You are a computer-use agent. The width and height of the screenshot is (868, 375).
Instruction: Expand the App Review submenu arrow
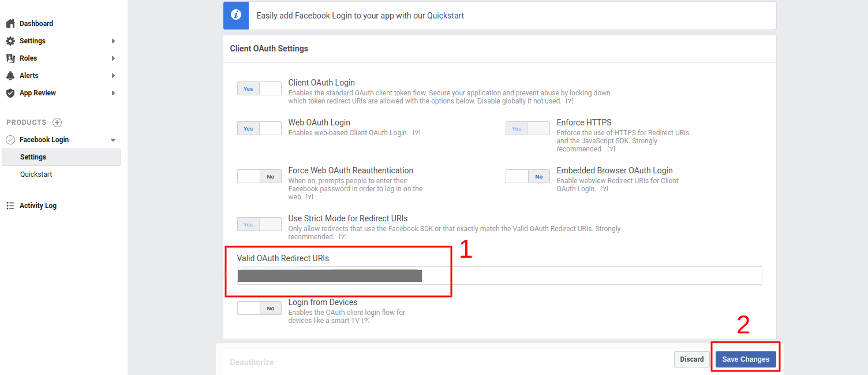(x=113, y=93)
